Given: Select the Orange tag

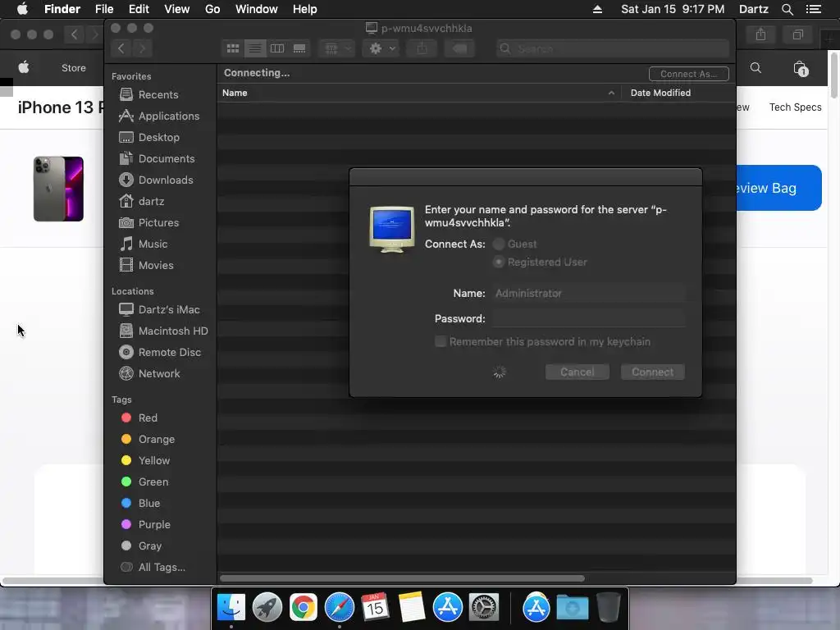Looking at the screenshot, I should (x=148, y=440).
